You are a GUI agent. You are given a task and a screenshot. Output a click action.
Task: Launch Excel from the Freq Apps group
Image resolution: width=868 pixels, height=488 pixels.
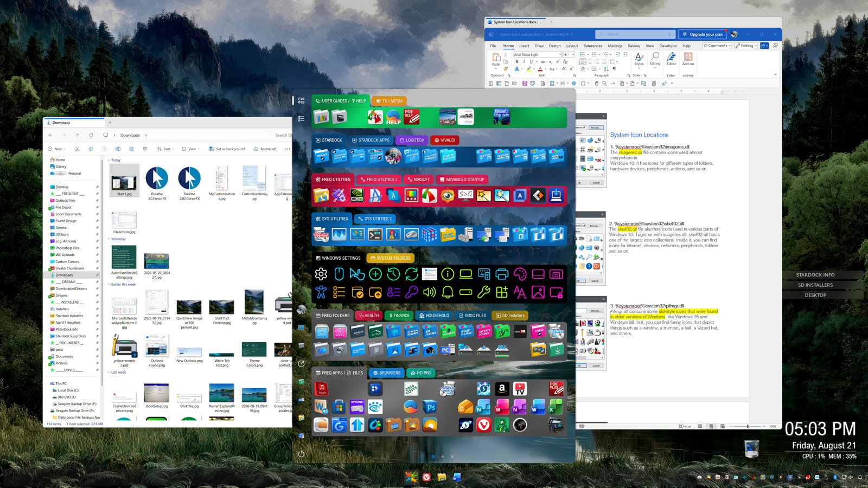coord(556,407)
